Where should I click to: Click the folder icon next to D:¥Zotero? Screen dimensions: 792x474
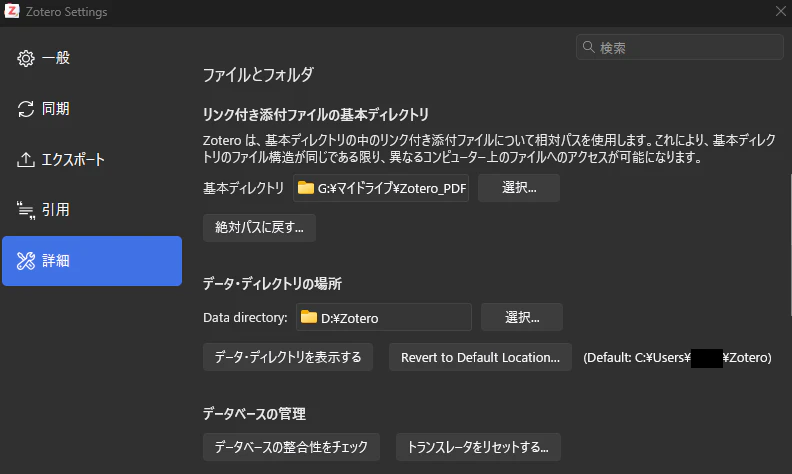309,317
